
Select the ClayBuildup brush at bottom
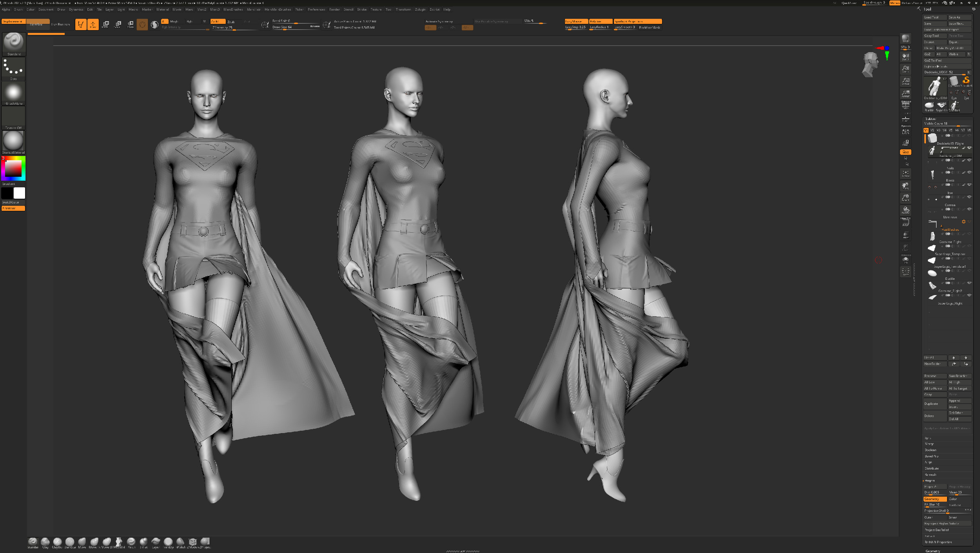tap(58, 543)
